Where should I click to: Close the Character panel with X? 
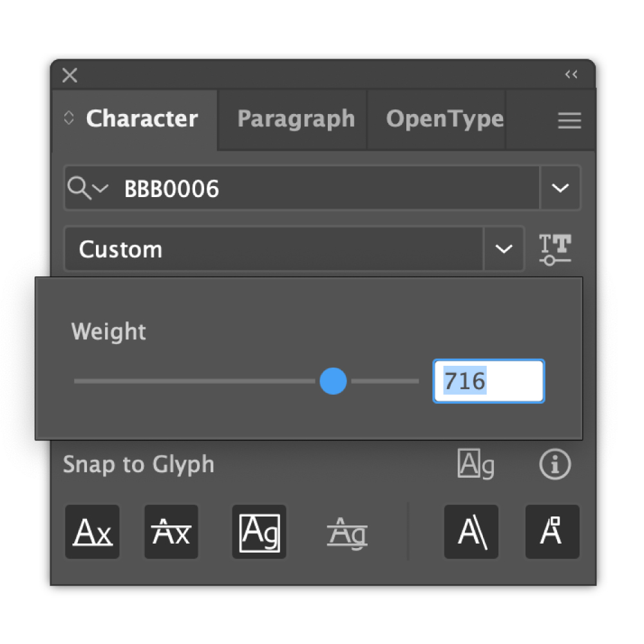[x=70, y=75]
